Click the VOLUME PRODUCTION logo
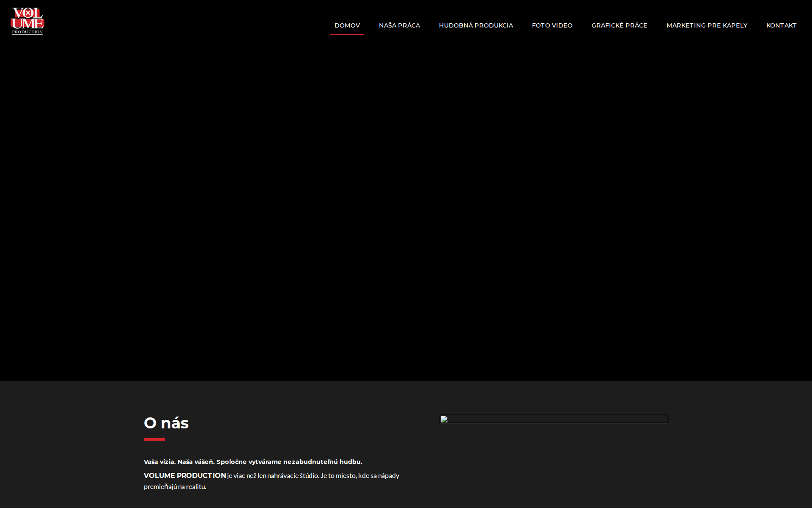This screenshot has height=508, width=812. point(27,20)
